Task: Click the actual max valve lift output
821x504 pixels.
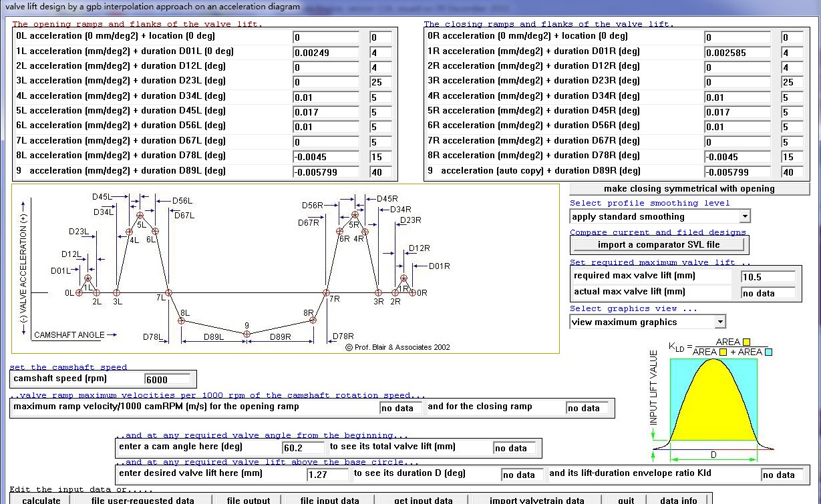Action: (x=768, y=292)
